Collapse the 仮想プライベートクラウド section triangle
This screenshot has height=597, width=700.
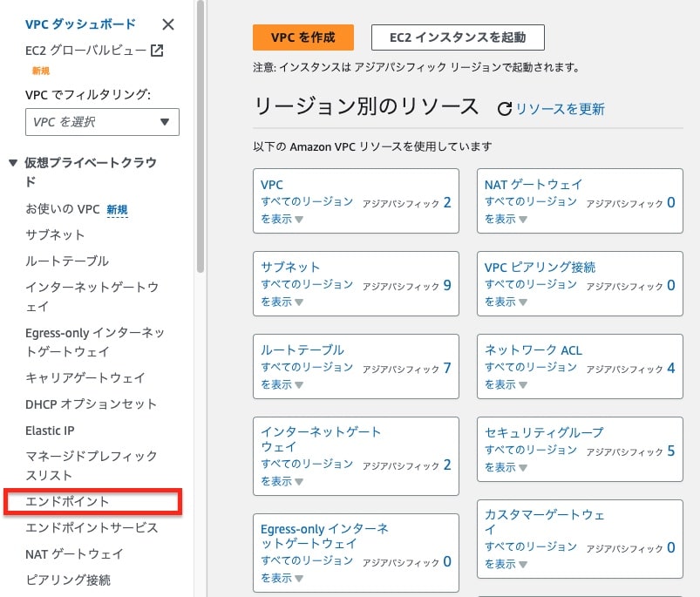tap(13, 162)
